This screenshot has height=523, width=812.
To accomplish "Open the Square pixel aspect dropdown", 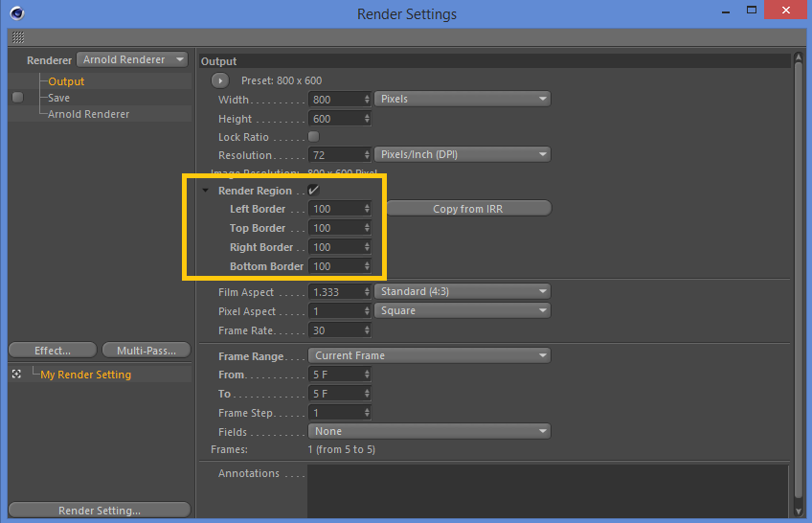I will (x=462, y=310).
